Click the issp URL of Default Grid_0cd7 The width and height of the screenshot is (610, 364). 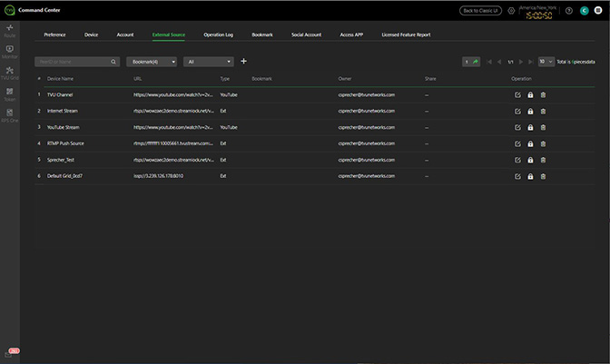click(158, 176)
